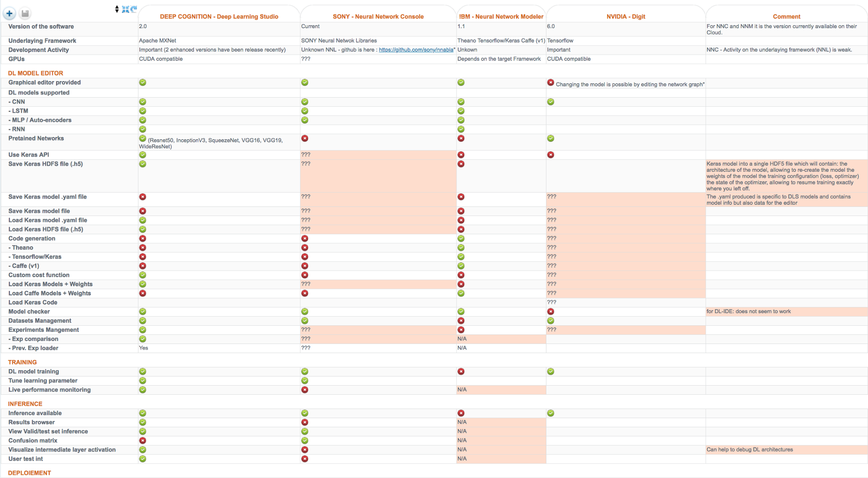The height and width of the screenshot is (478, 868).
Task: Click red cross for Live performance monitoring under Sony
Action: (x=305, y=390)
